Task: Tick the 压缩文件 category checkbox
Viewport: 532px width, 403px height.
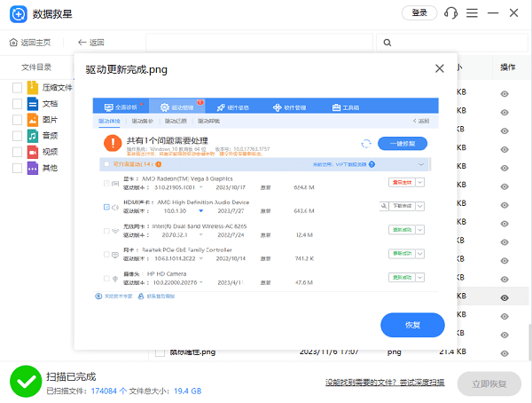Action: click(17, 88)
